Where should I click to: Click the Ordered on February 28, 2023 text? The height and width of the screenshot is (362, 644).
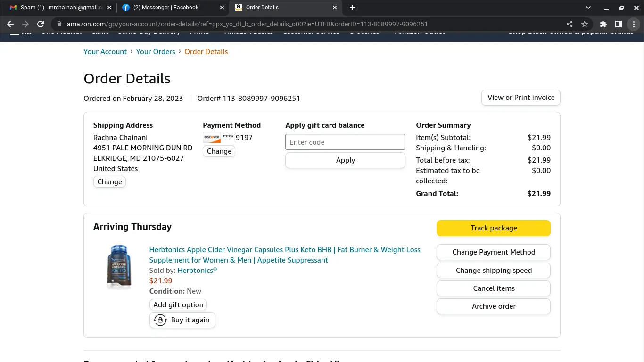point(133,99)
